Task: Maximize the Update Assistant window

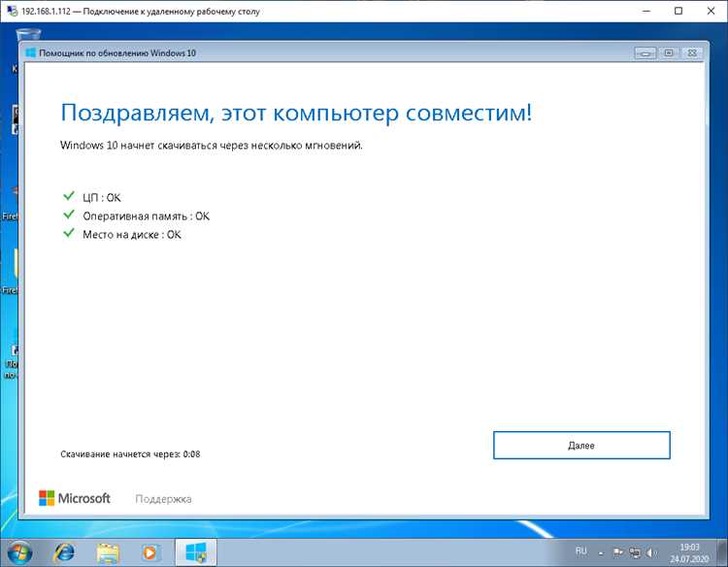Action: coord(669,52)
